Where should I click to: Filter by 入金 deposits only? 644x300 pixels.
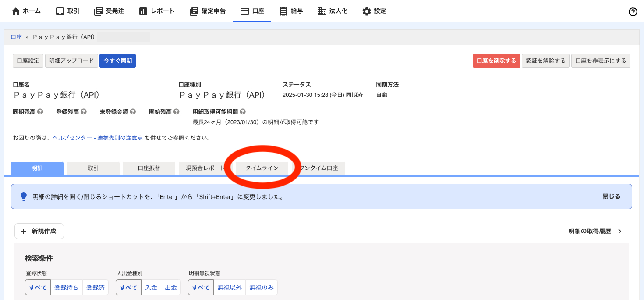tap(151, 287)
